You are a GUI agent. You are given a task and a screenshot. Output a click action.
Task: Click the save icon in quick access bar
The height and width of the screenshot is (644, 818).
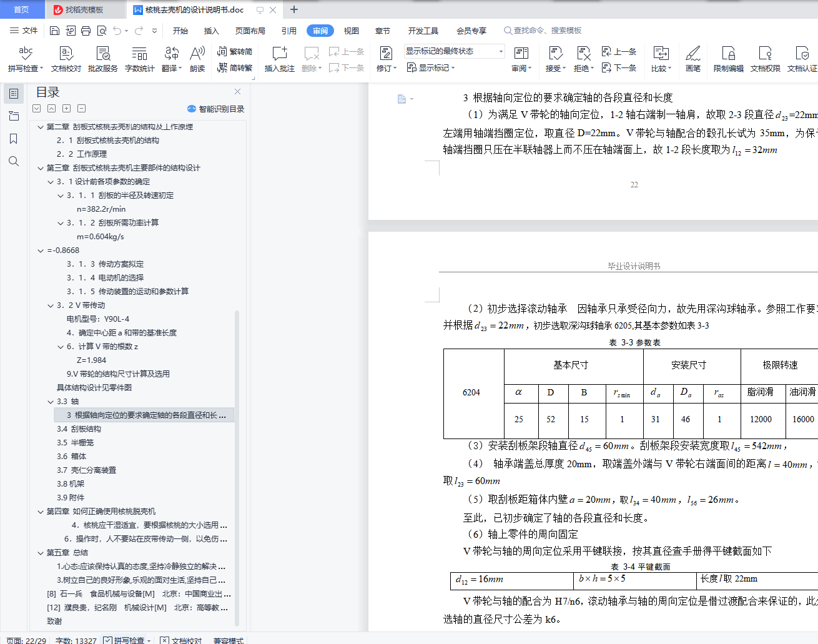[54, 31]
